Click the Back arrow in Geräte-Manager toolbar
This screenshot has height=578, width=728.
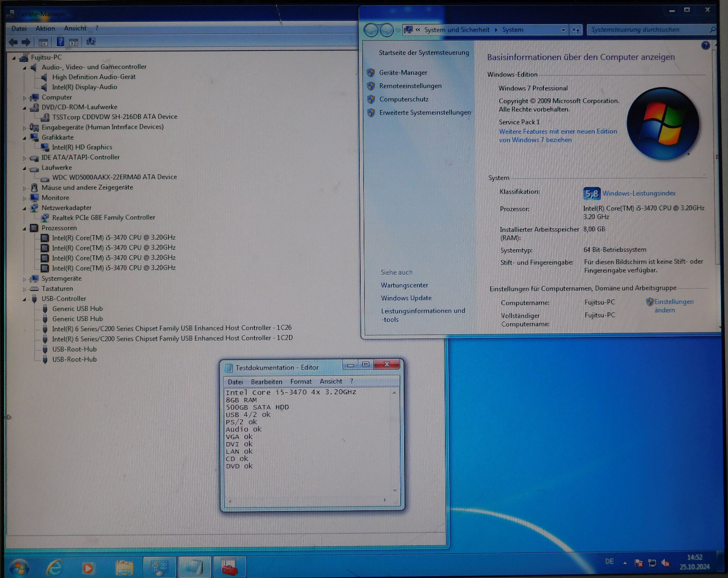tap(13, 42)
